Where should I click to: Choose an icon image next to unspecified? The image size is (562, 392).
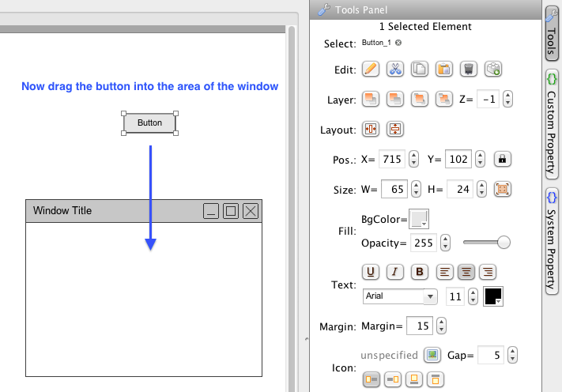(x=432, y=355)
